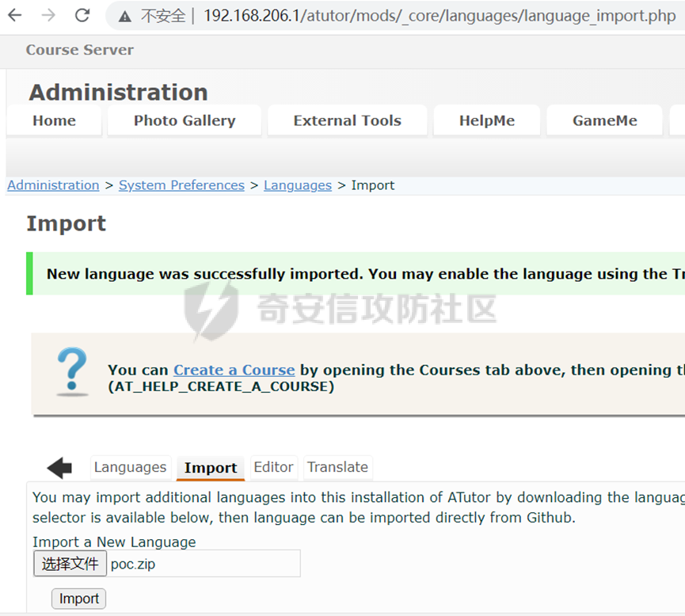Follow the Languages breadcrumb link
This screenshot has height=616, width=685.
tap(298, 185)
